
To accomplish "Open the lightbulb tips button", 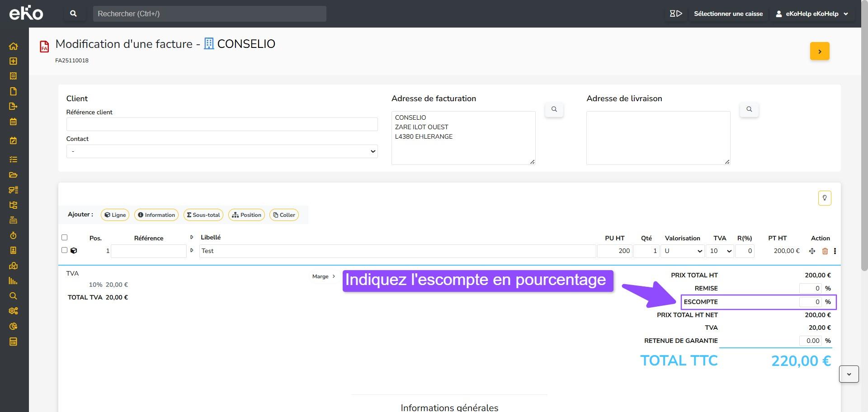I will tap(824, 198).
